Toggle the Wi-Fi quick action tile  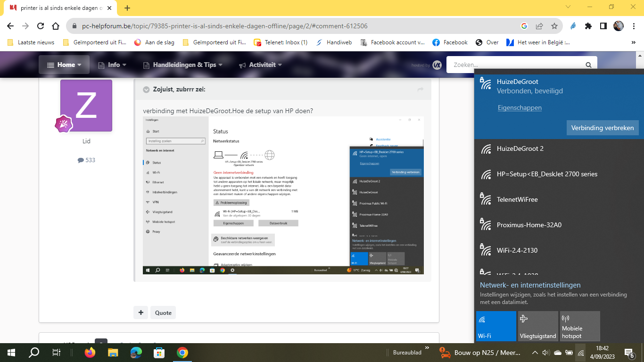tap(496, 326)
